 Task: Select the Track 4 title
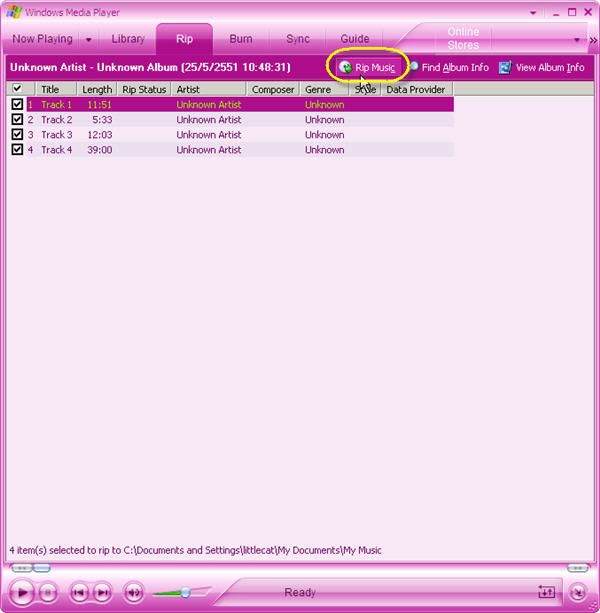(x=57, y=150)
